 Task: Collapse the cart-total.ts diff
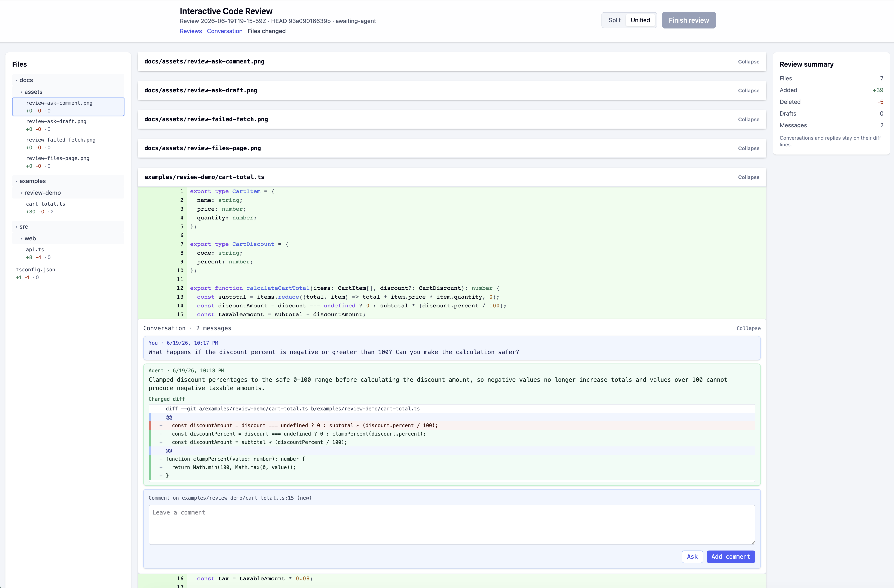pyautogui.click(x=748, y=178)
